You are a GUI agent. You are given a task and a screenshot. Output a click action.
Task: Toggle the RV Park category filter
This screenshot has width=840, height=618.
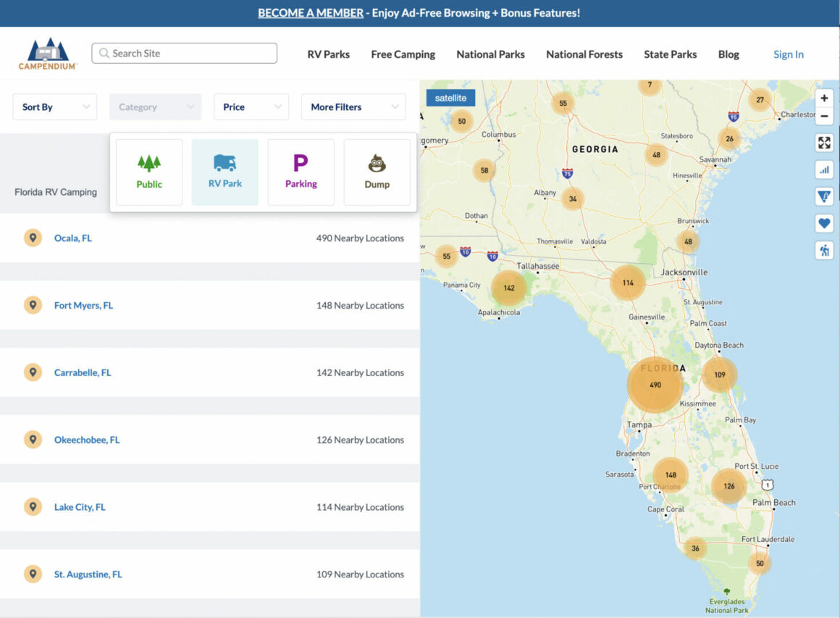[x=225, y=172]
